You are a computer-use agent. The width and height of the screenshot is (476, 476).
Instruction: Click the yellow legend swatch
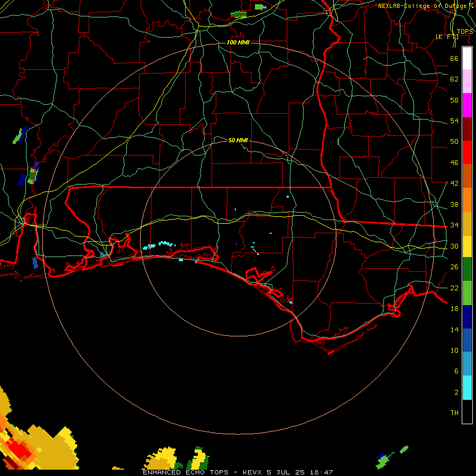point(467,246)
